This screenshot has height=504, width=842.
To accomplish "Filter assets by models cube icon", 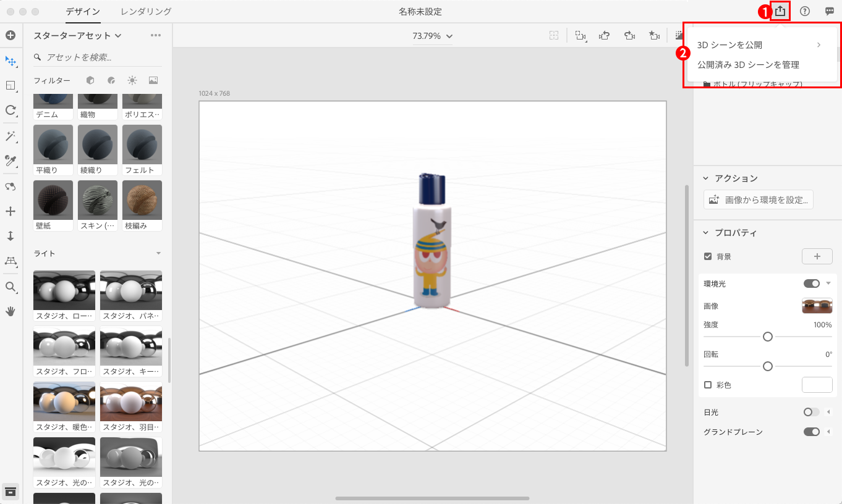I will [90, 80].
